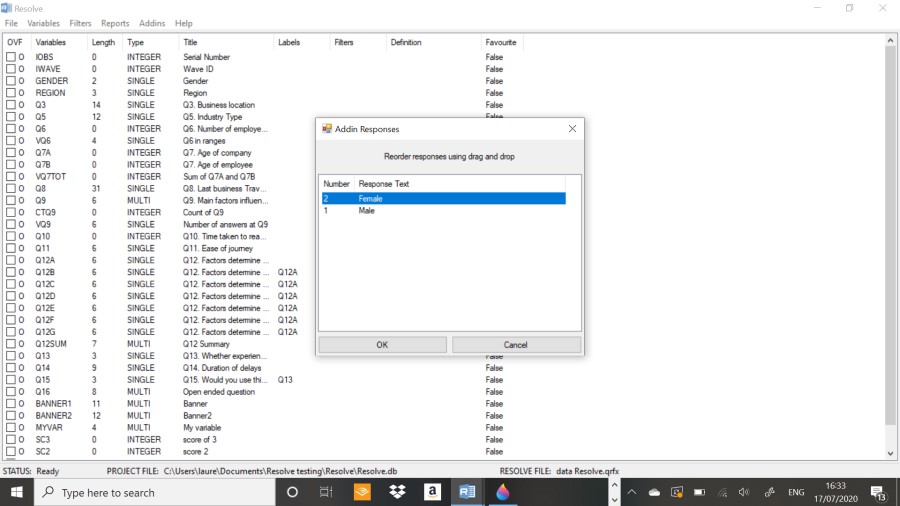Viewport: 900px width, 506px height.
Task: Open the Windows Start menu
Action: click(17, 492)
